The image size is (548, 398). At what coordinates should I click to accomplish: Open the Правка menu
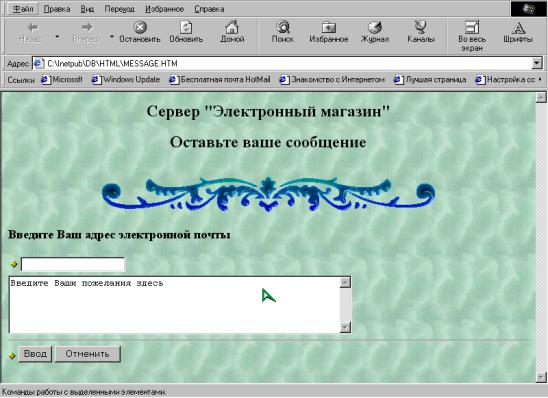57,9
